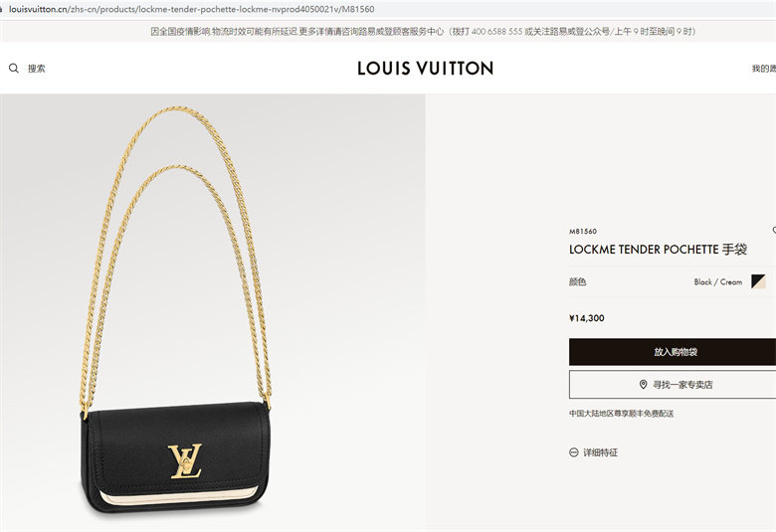This screenshot has width=776, height=532.
Task: Click 放入购物袋 add to bag button
Action: click(x=673, y=352)
